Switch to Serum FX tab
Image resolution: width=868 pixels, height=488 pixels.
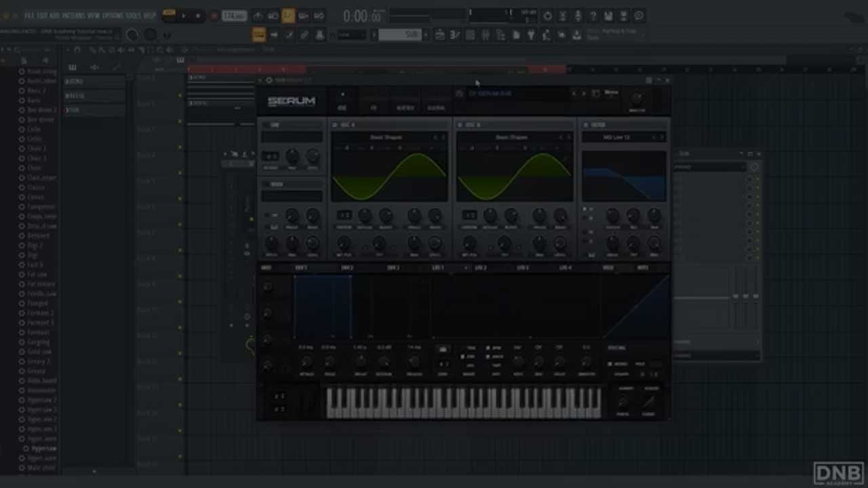click(x=374, y=108)
